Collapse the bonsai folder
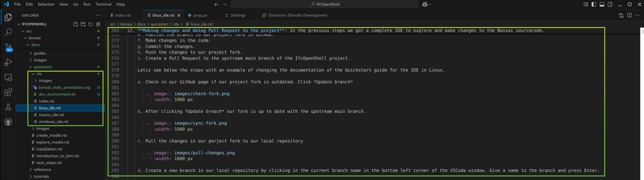The height and width of the screenshot is (180, 644). (x=26, y=38)
